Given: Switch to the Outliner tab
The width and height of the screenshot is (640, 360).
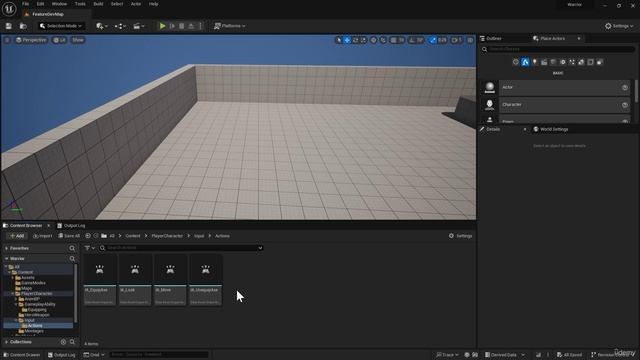Looking at the screenshot, I should (x=491, y=38).
